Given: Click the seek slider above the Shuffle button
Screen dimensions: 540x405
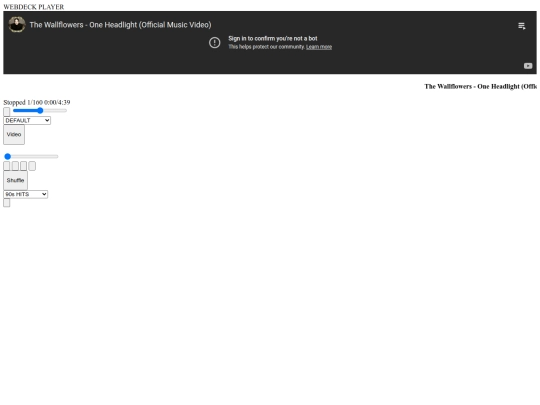Looking at the screenshot, I should pos(31,156).
